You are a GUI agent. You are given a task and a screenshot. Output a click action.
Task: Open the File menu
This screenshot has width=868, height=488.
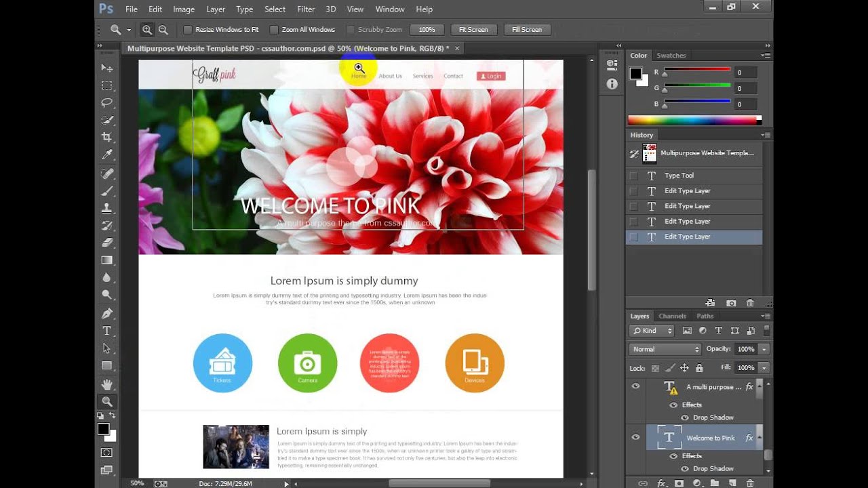tap(132, 9)
